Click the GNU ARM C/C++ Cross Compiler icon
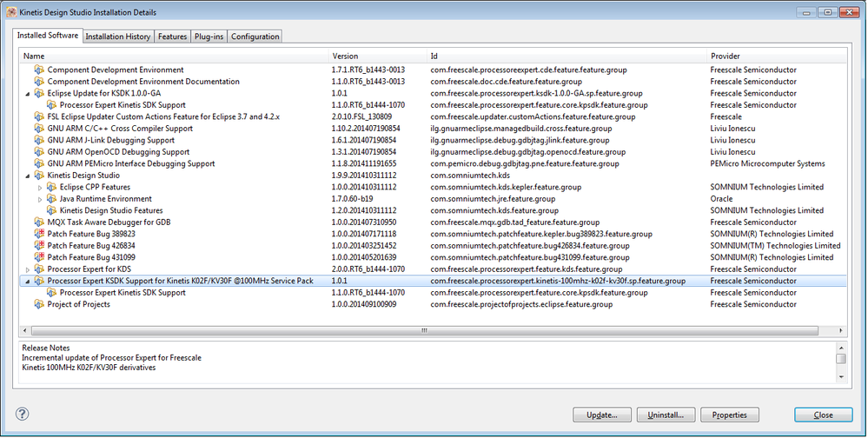The width and height of the screenshot is (868, 438). 39,129
